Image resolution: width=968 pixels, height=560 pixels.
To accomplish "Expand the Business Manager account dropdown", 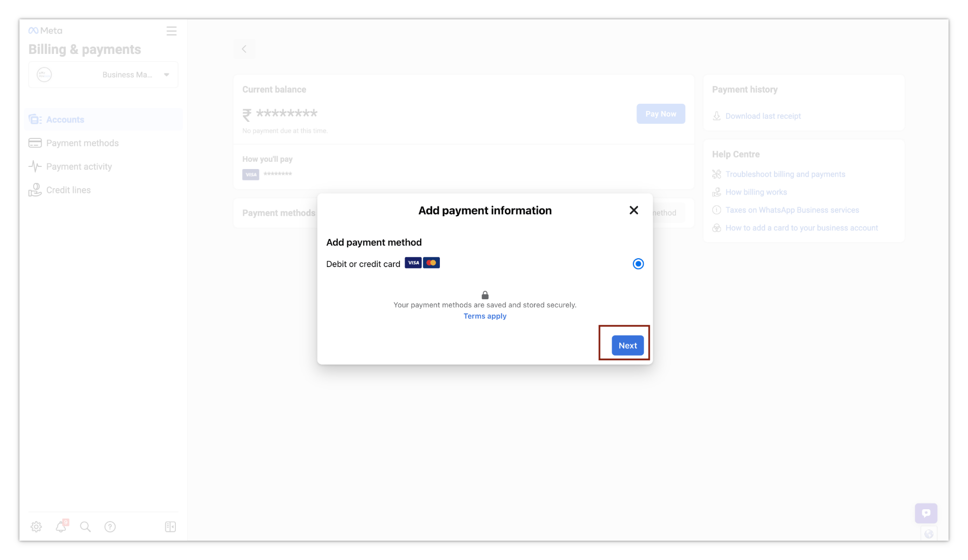I will point(103,75).
